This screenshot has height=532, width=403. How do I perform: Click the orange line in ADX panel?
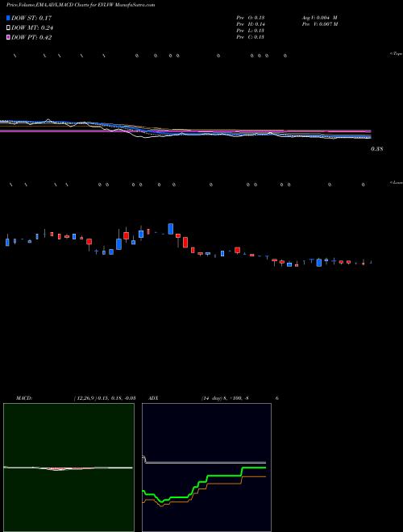tap(224, 484)
